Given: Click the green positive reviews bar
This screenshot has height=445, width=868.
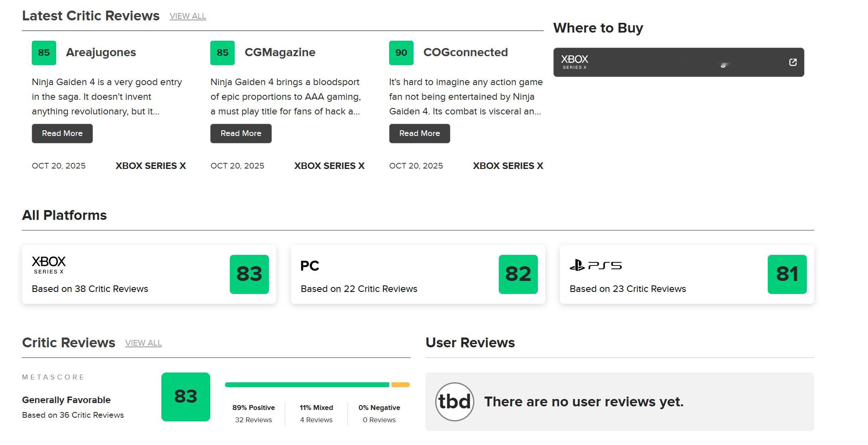Looking at the screenshot, I should pyautogui.click(x=307, y=385).
